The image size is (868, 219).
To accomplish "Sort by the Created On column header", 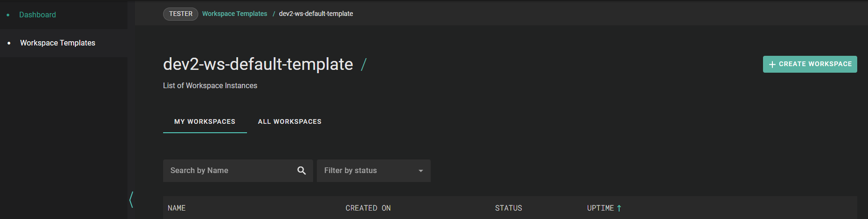I will pyautogui.click(x=368, y=208).
